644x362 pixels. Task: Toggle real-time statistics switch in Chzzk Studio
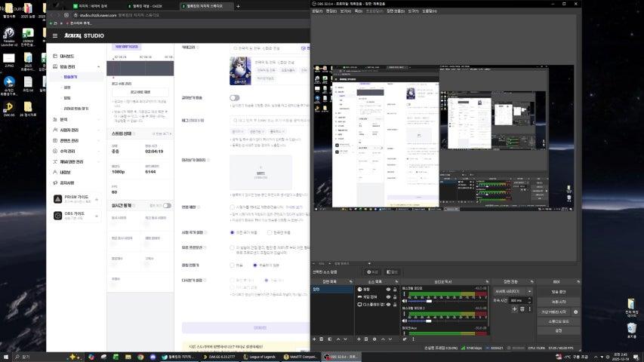click(167, 206)
